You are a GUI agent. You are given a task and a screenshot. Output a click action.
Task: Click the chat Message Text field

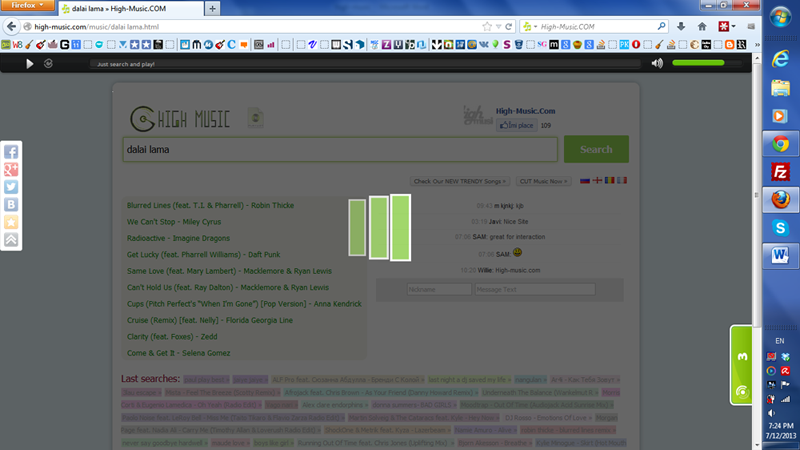click(x=535, y=289)
